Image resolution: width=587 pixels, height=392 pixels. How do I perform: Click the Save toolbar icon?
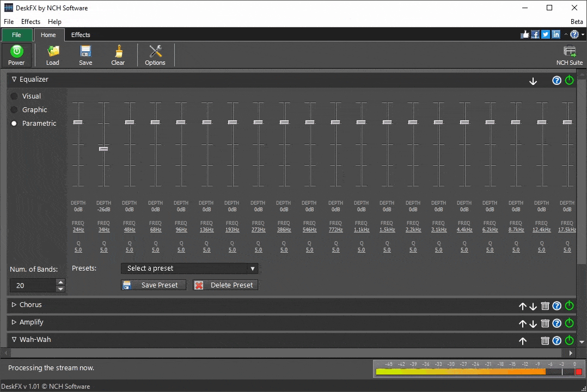pyautogui.click(x=85, y=54)
